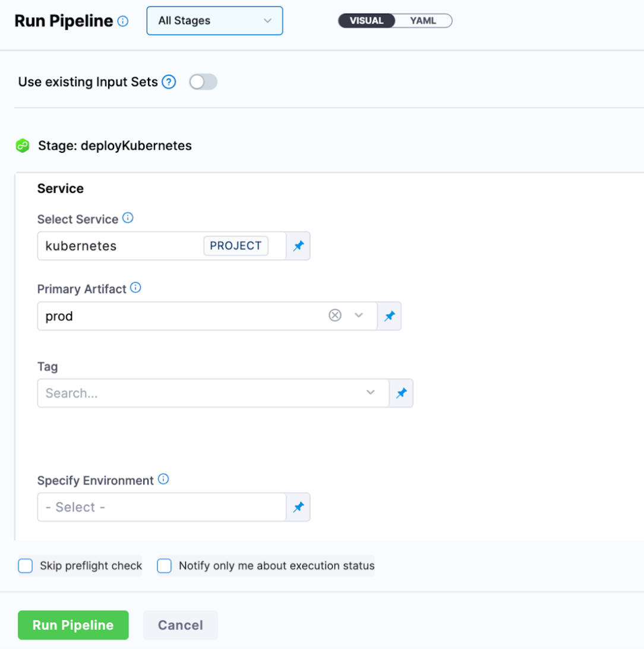Open the All Stages dropdown
Image resolution: width=644 pixels, height=649 pixels.
(x=214, y=21)
